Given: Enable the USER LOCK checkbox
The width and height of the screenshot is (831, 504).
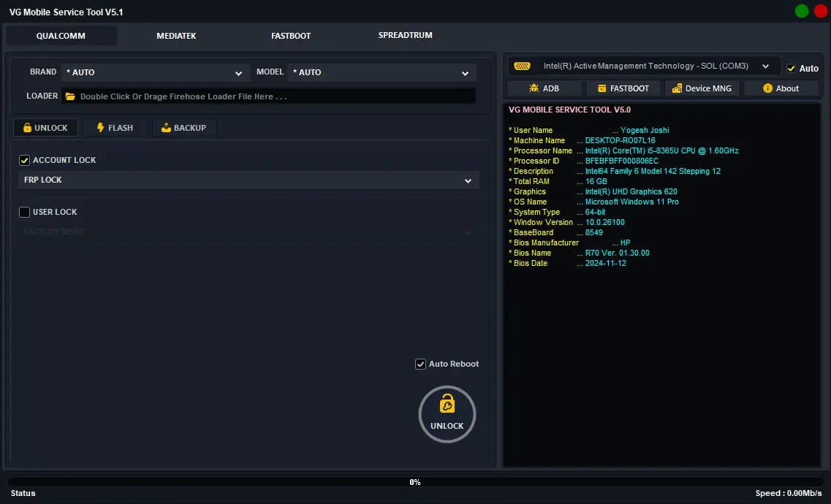Looking at the screenshot, I should [24, 212].
